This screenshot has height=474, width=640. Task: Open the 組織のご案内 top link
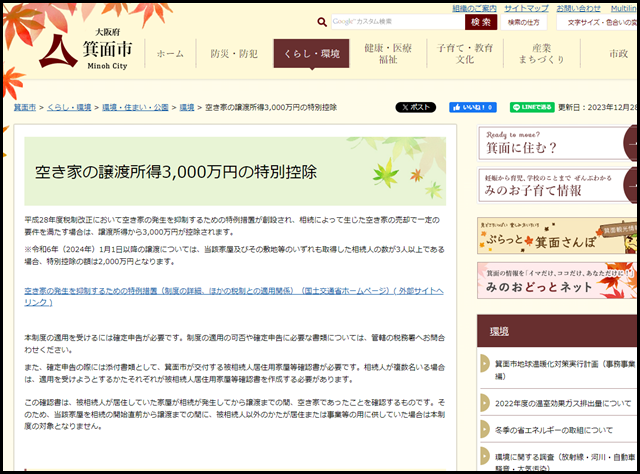[474, 8]
